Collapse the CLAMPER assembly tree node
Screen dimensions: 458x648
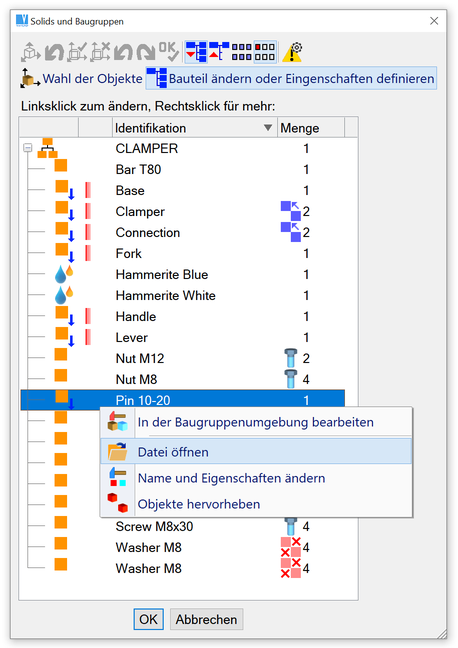click(27, 148)
